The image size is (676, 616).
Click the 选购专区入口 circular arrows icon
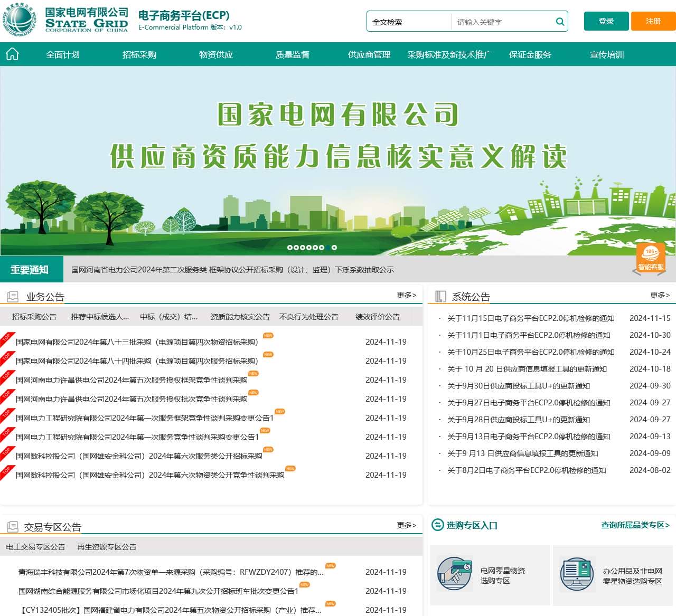pos(438,525)
